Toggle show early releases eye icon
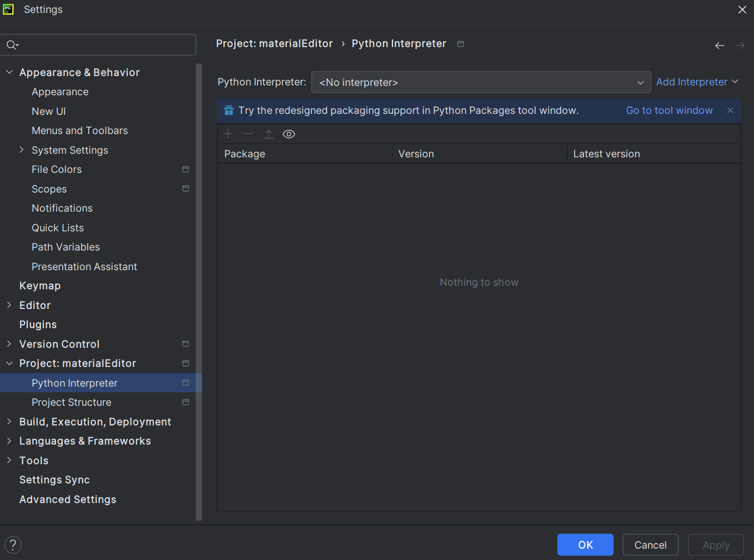Image resolution: width=754 pixels, height=560 pixels. click(289, 134)
